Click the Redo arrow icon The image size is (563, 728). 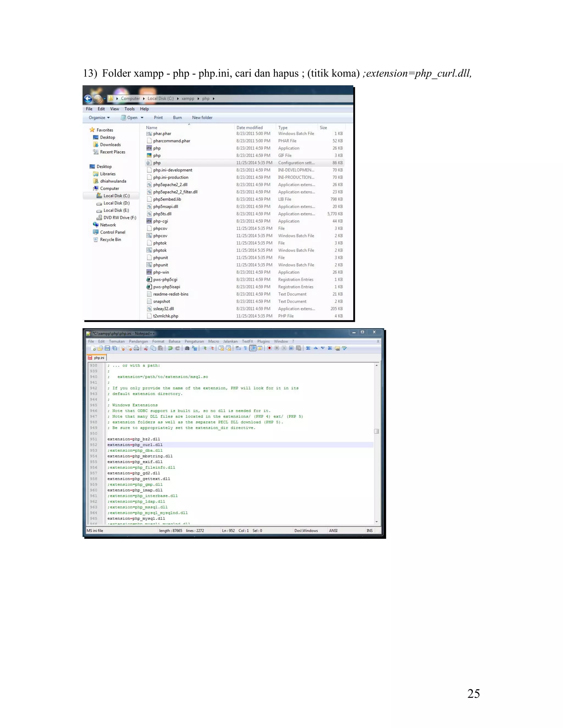click(x=178, y=348)
